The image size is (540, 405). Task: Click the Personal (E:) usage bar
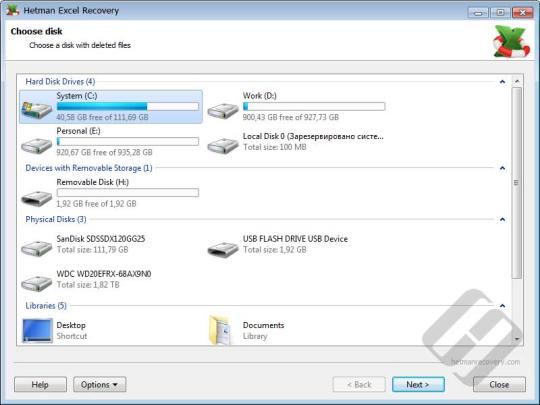tap(128, 142)
